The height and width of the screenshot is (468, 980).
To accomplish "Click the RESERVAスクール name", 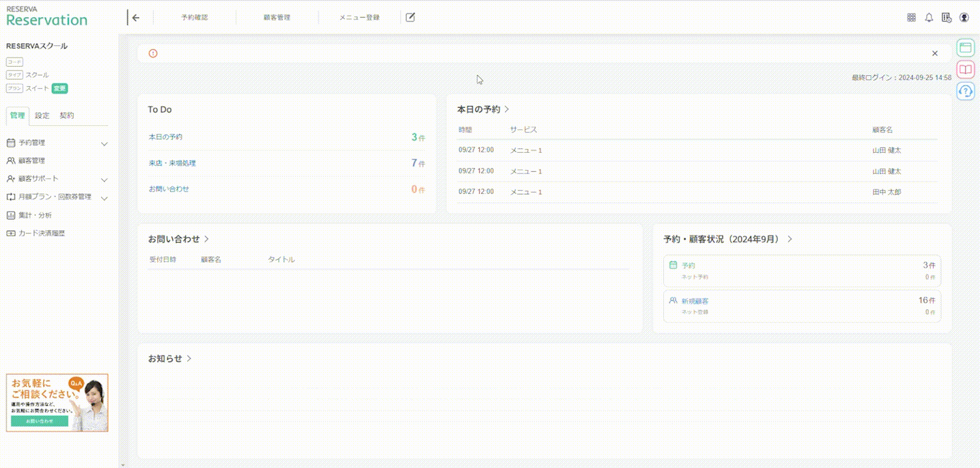I will (37, 46).
